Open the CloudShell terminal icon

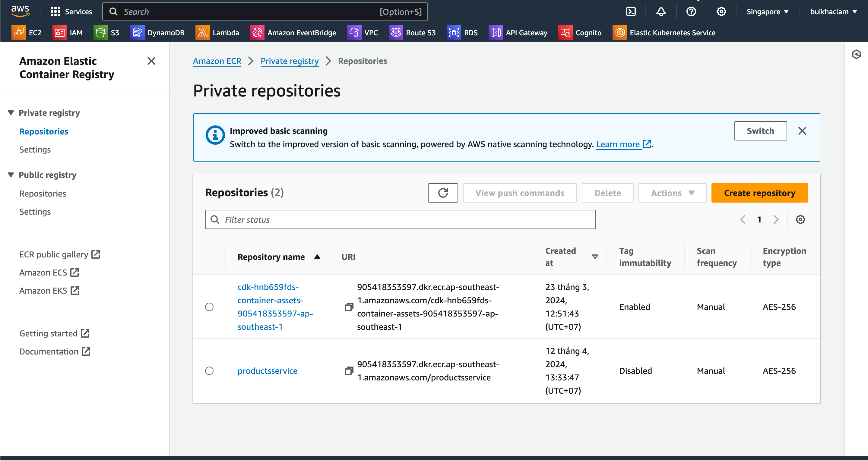click(630, 12)
